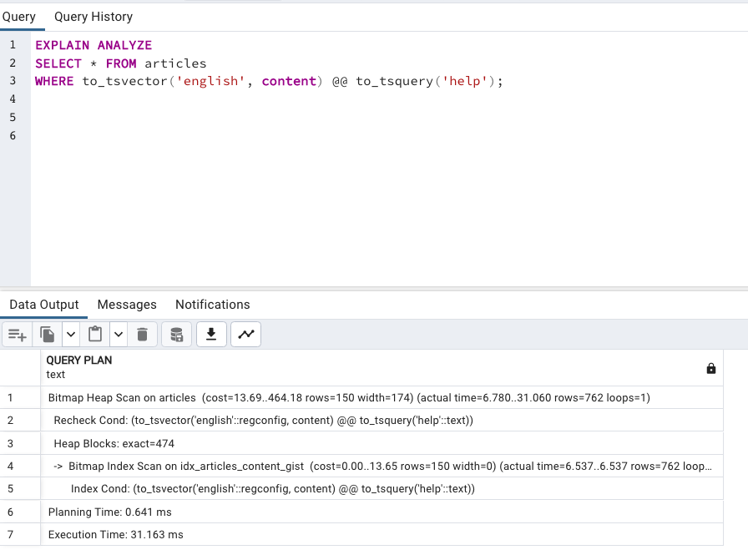748x560 pixels.
Task: Switch to the Query History tab
Action: point(93,17)
